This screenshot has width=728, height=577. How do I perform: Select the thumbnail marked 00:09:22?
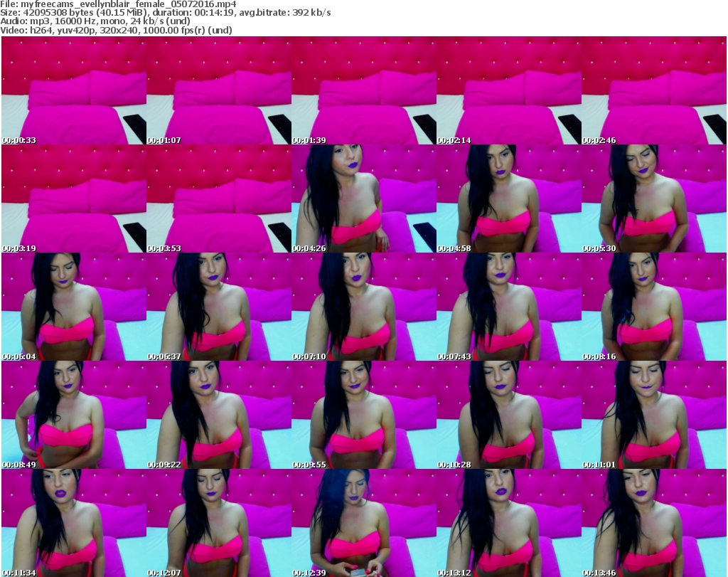click(219, 415)
